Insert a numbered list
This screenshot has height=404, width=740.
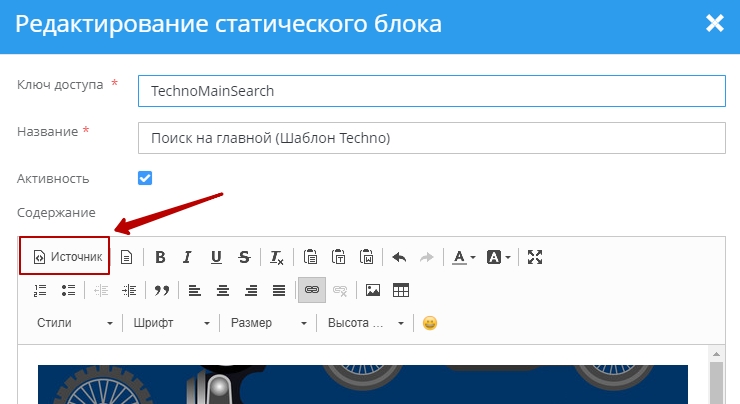(x=40, y=290)
